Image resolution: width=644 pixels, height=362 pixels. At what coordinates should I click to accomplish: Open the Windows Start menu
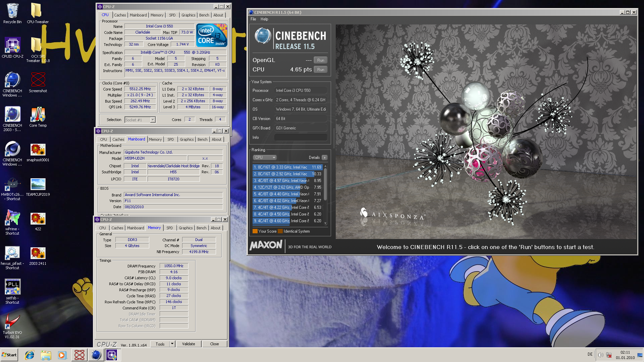click(9, 355)
